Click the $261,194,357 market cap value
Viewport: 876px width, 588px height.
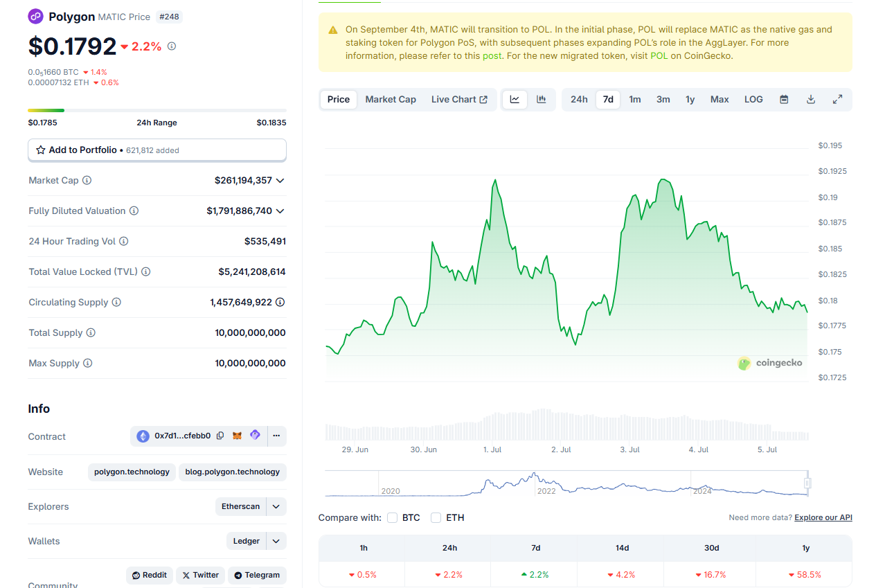click(x=243, y=180)
